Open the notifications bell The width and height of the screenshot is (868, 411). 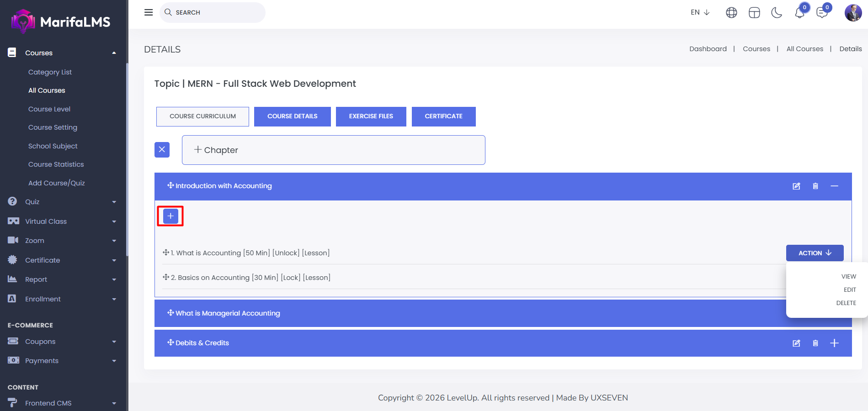799,13
